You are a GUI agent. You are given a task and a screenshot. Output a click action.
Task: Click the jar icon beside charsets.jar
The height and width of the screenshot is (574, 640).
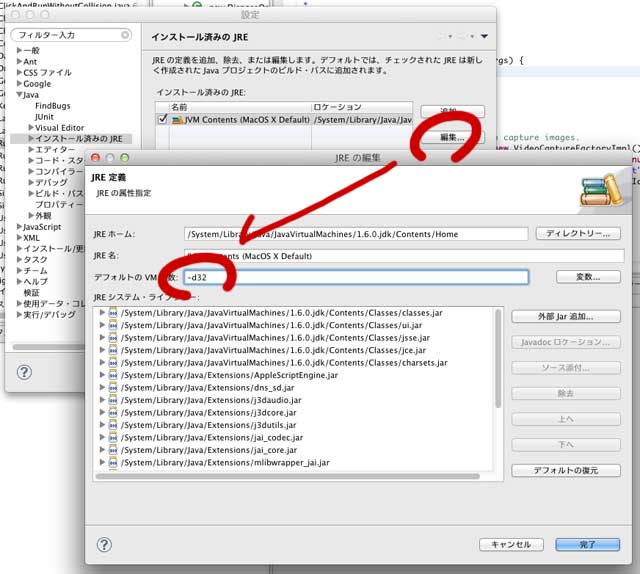[x=113, y=363]
